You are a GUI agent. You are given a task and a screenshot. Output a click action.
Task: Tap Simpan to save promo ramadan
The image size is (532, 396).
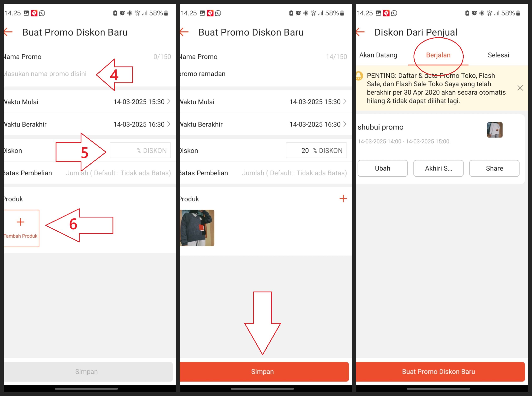[263, 372]
